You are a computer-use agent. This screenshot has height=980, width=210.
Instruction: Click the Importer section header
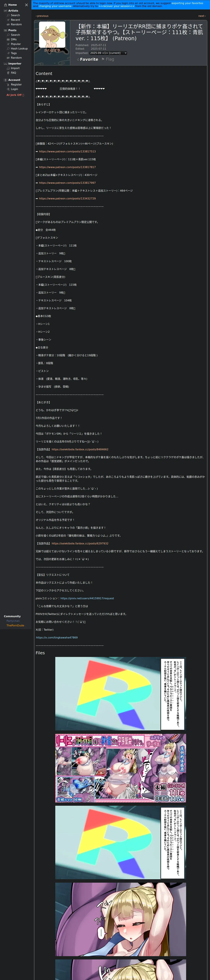(x=12, y=64)
